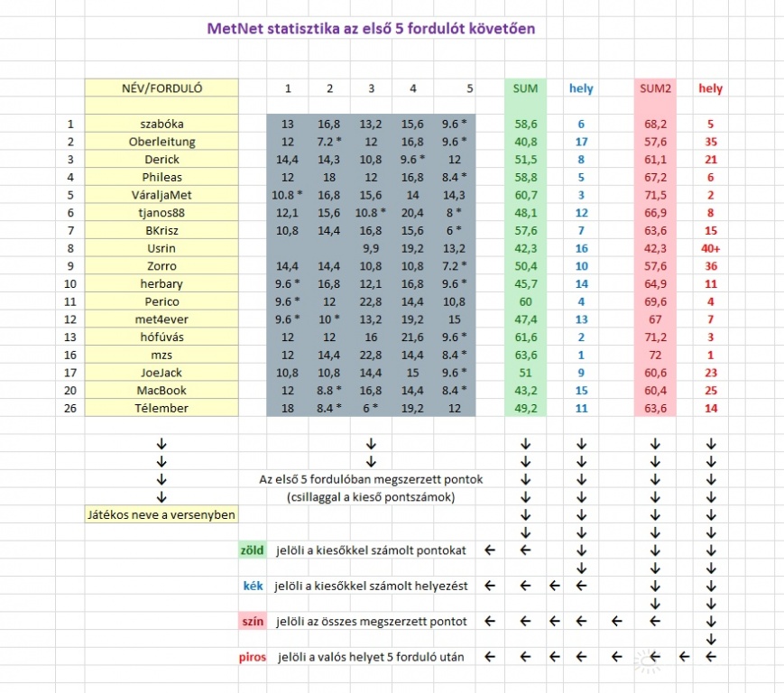Click the NÉV/FORDULÓ header cell
The width and height of the screenshot is (784, 693).
[x=161, y=88]
